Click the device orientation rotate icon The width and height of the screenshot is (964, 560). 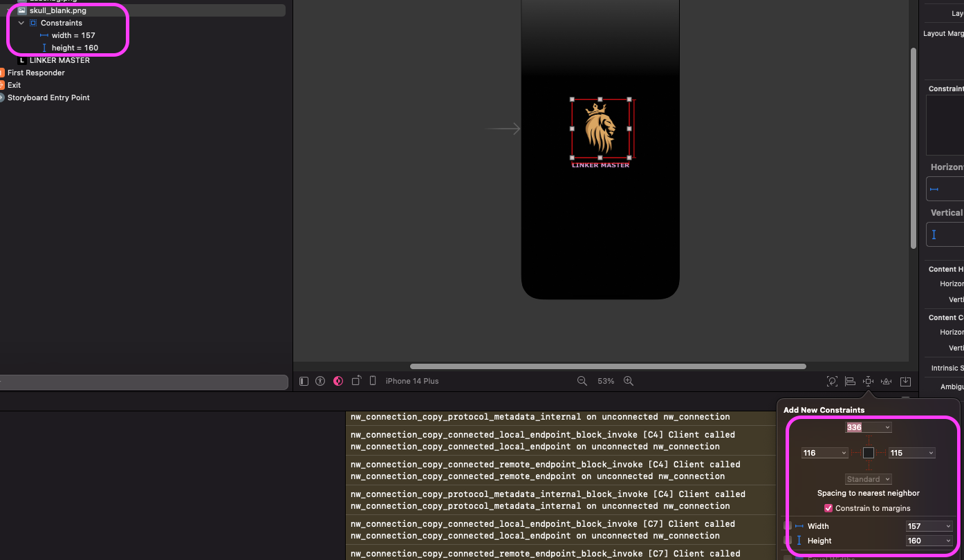(356, 381)
